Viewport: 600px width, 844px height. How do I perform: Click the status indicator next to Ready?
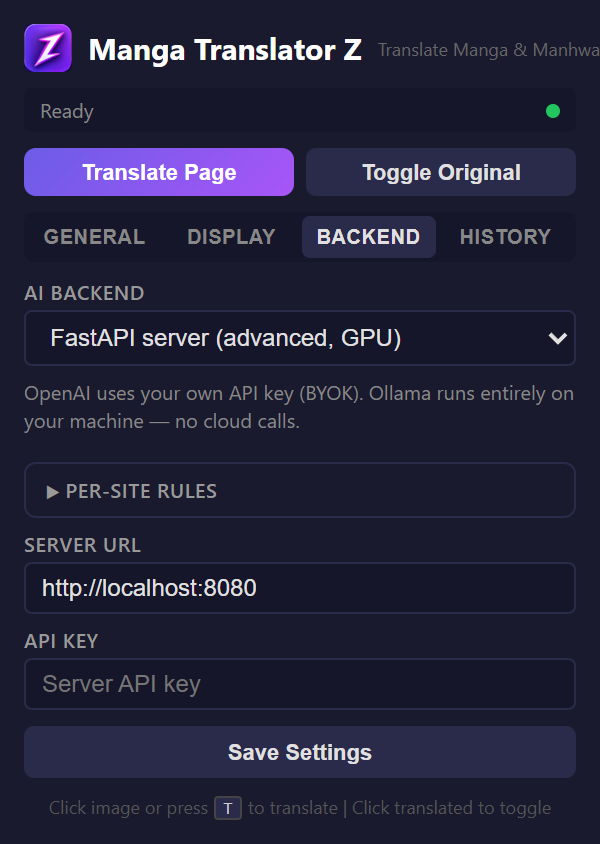pos(551,111)
